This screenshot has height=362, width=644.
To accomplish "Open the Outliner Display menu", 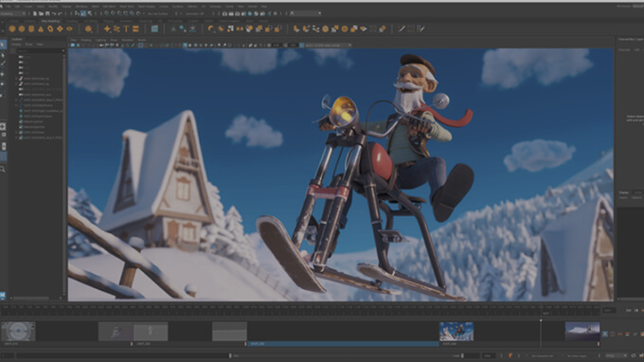I will point(17,45).
